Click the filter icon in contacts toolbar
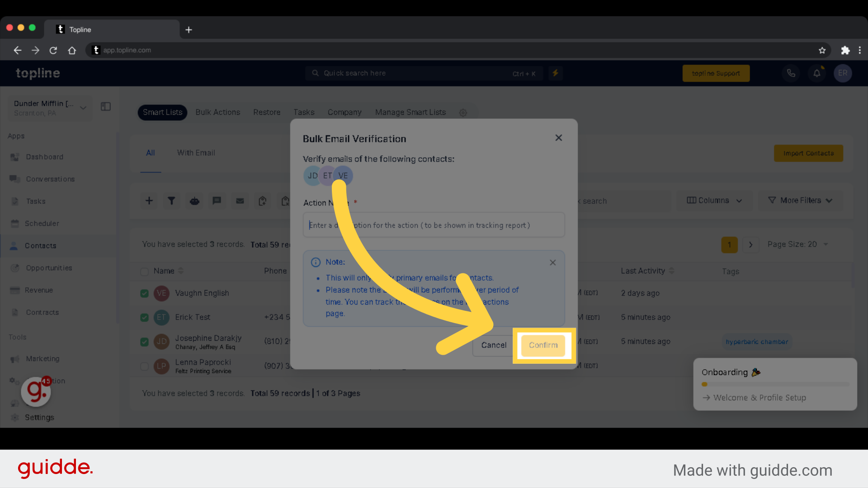 172,201
